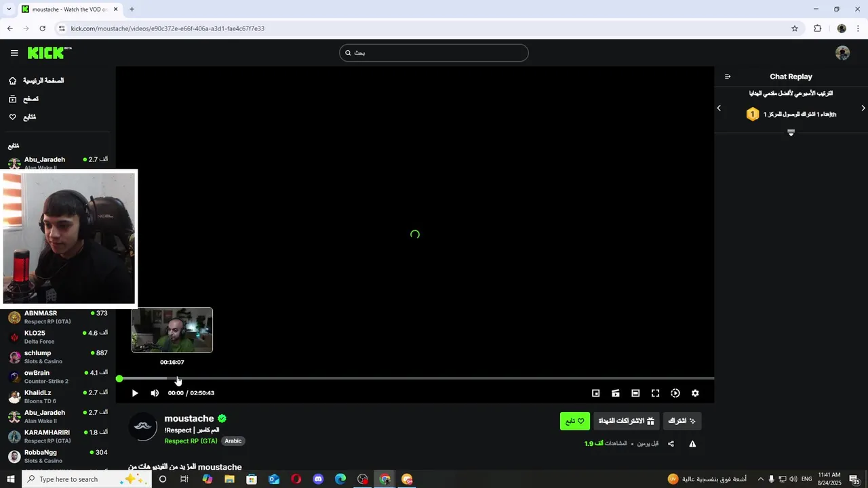
Task: Open the Following section in sidebar
Action: click(22, 117)
